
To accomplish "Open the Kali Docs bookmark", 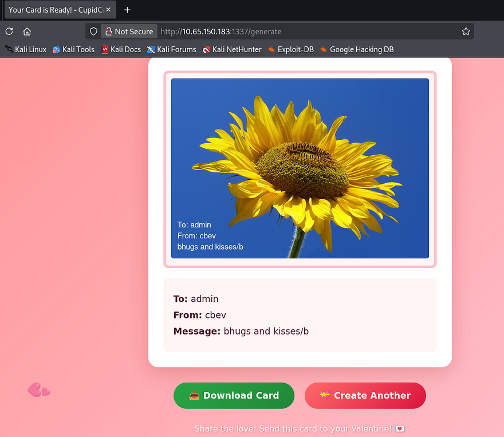I will pos(121,49).
